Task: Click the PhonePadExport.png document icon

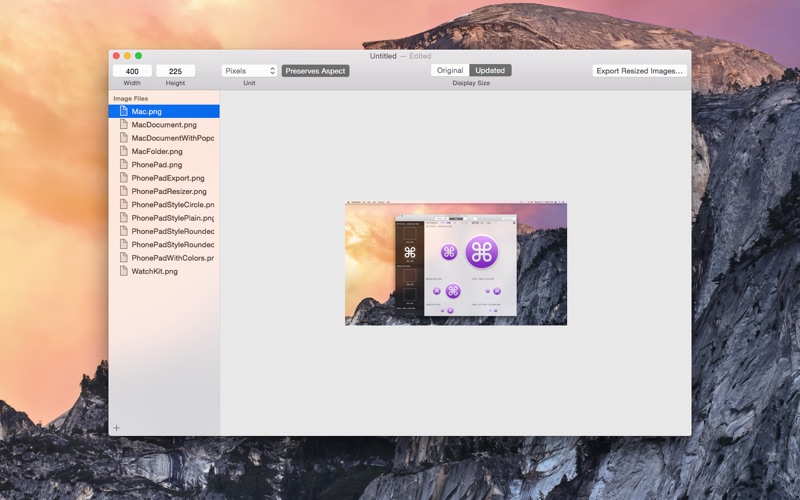Action: (123, 178)
